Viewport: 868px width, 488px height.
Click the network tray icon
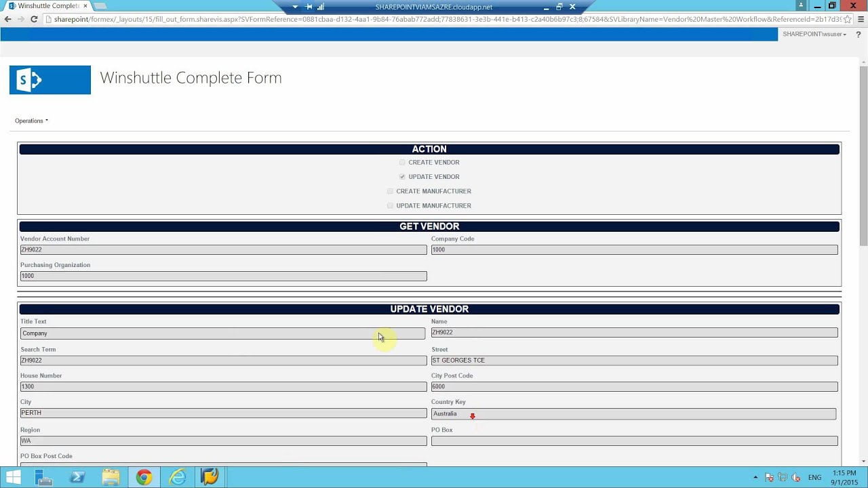(783, 477)
